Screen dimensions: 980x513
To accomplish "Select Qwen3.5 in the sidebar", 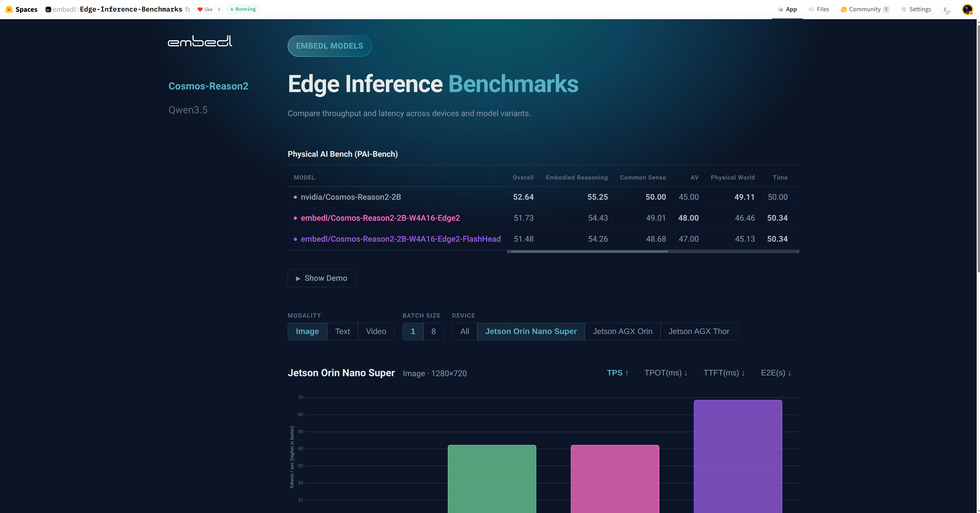I will point(188,110).
